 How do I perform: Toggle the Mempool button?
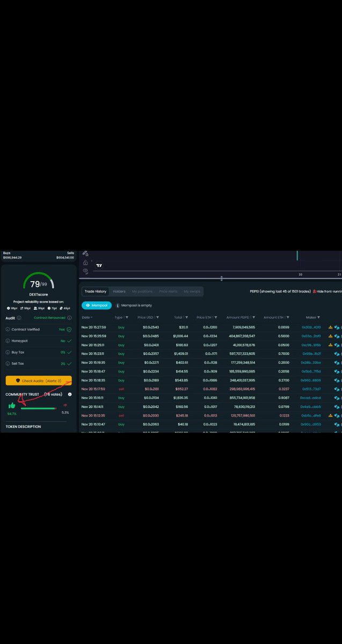pyautogui.click(x=97, y=305)
